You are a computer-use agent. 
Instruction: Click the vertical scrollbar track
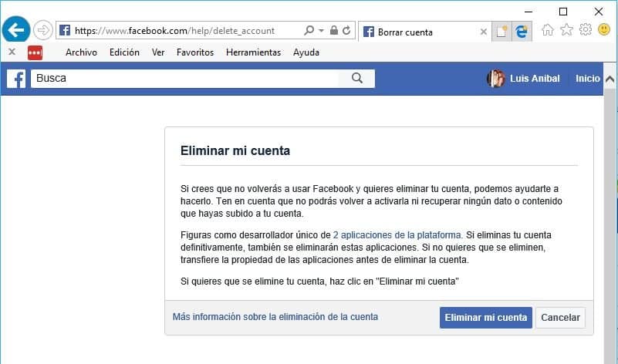point(610,227)
